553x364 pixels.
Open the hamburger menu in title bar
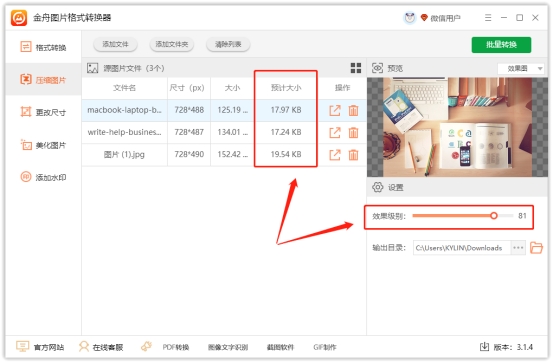pyautogui.click(x=488, y=18)
